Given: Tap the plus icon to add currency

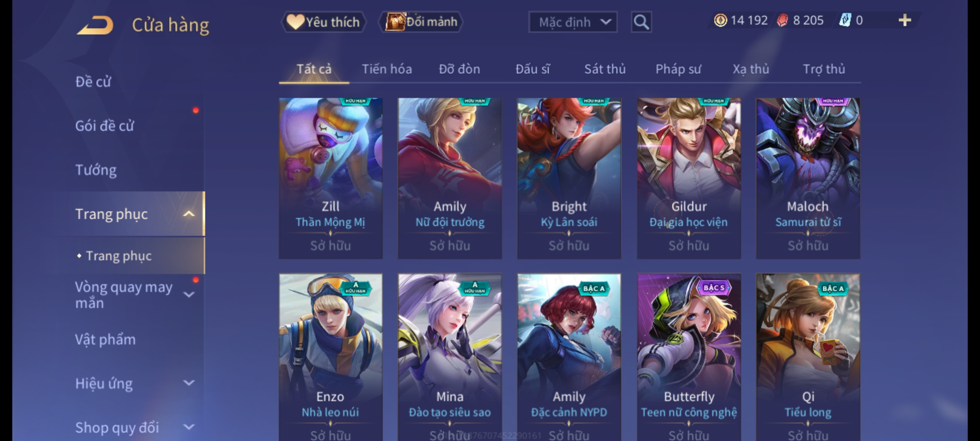Looking at the screenshot, I should [x=905, y=20].
